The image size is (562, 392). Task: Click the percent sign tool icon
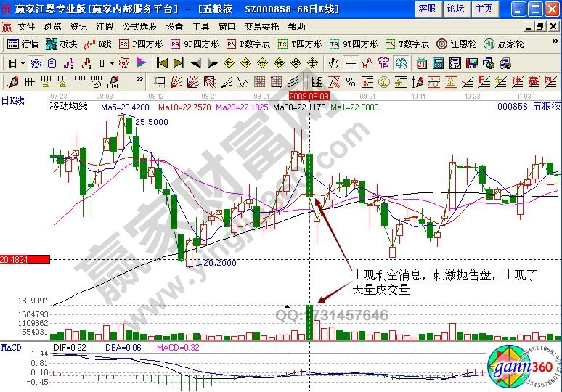350,81
